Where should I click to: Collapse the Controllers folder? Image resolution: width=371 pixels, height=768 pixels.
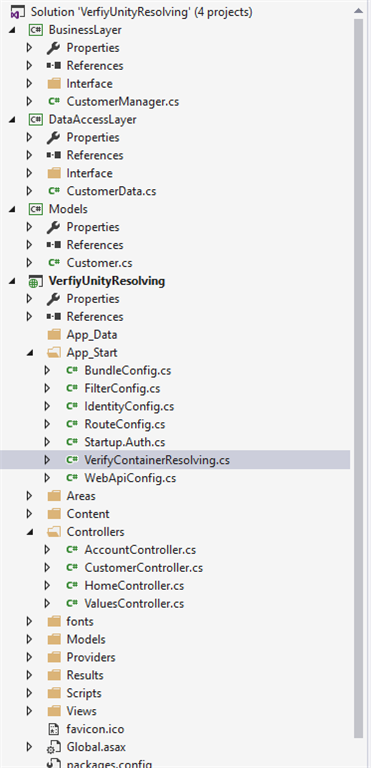(x=29, y=532)
